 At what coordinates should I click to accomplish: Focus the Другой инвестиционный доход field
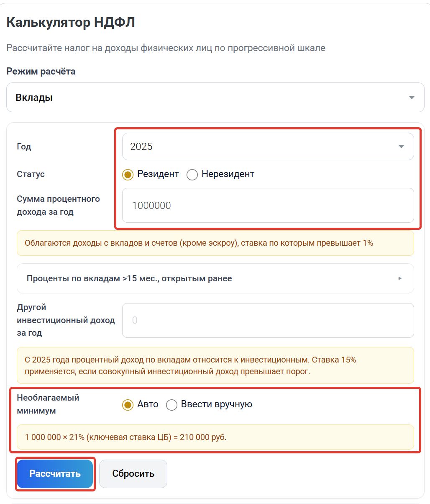click(x=268, y=320)
